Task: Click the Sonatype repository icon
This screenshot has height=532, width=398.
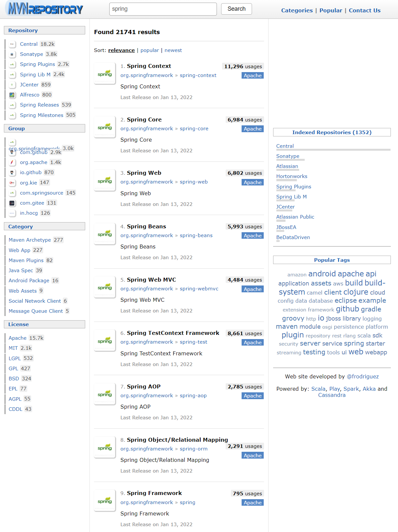Action: [12, 54]
